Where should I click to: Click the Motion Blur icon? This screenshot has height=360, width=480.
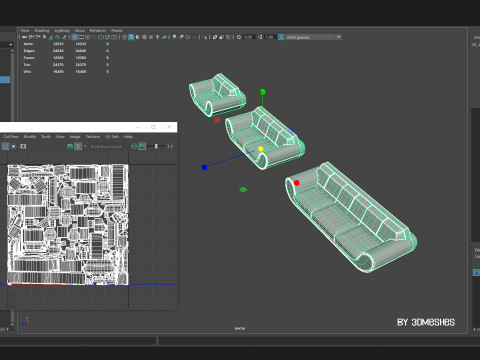click(x=181, y=37)
